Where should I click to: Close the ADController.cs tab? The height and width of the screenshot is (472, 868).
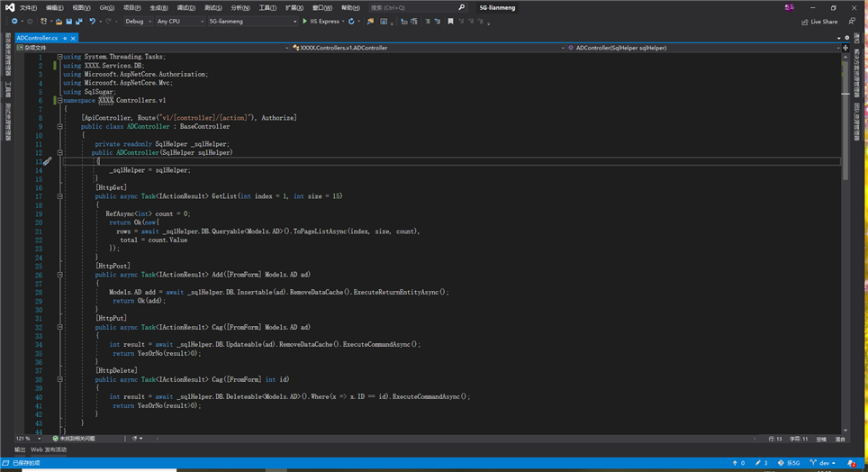click(73, 38)
